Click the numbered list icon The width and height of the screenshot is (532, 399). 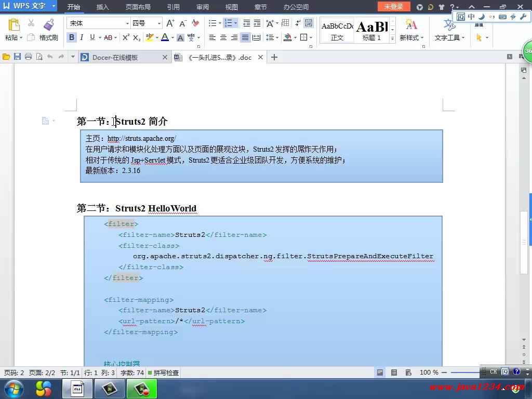(x=229, y=23)
